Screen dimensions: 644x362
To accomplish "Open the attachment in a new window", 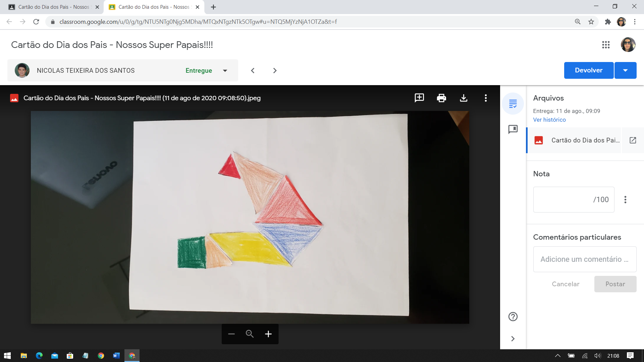I will coord(633,140).
